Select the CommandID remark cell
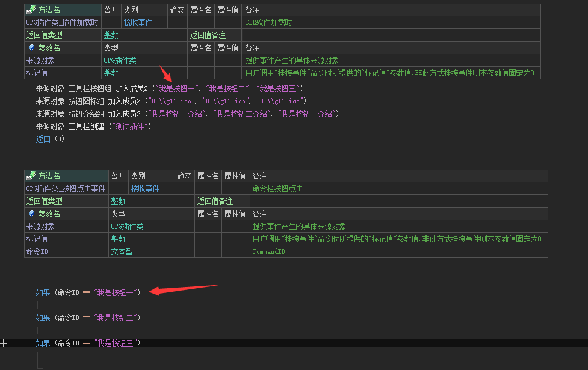The image size is (588, 370). [268, 251]
